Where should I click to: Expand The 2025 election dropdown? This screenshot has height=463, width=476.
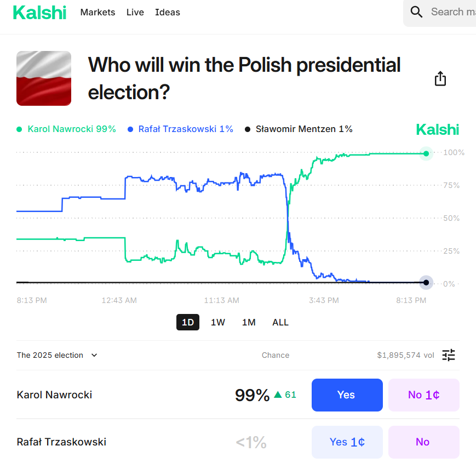[x=57, y=355]
